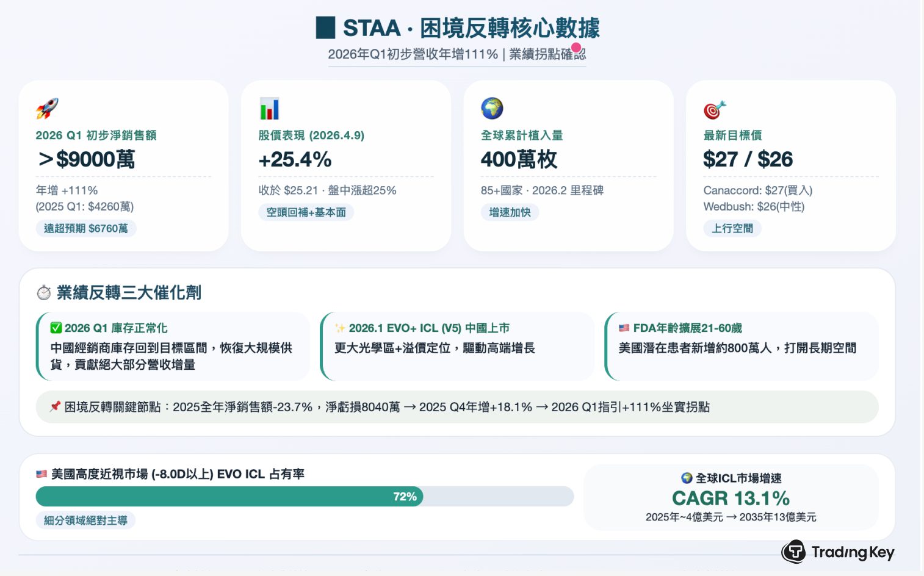The width and height of the screenshot is (924, 576).
Task: Click the 細分領域絕對主導 label
Action: point(85,520)
